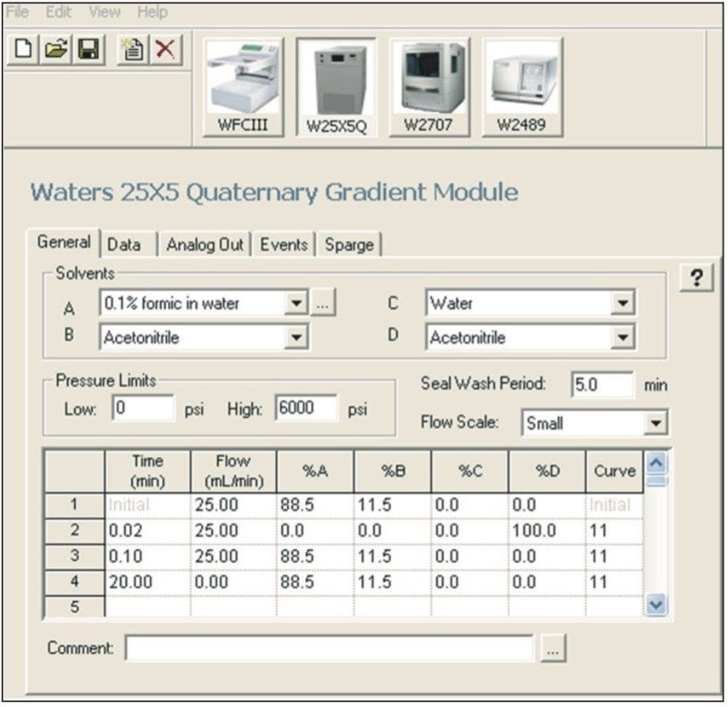Image resolution: width=728 pixels, height=707 pixels.
Task: Click the Low pressure limit field
Action: coord(143,408)
